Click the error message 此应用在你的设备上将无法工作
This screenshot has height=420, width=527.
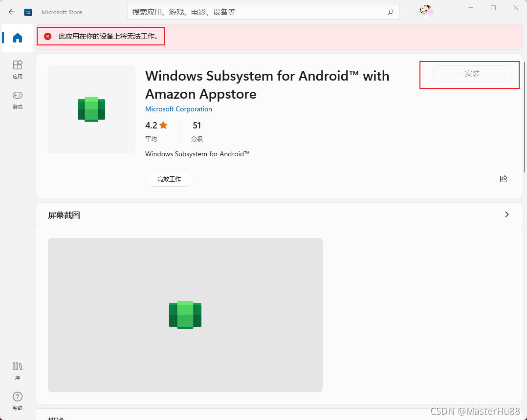click(x=109, y=36)
